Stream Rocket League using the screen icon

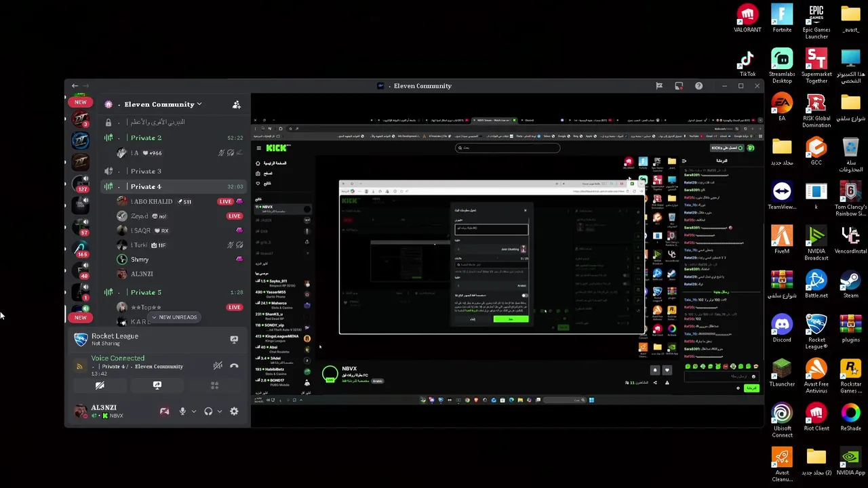click(234, 340)
